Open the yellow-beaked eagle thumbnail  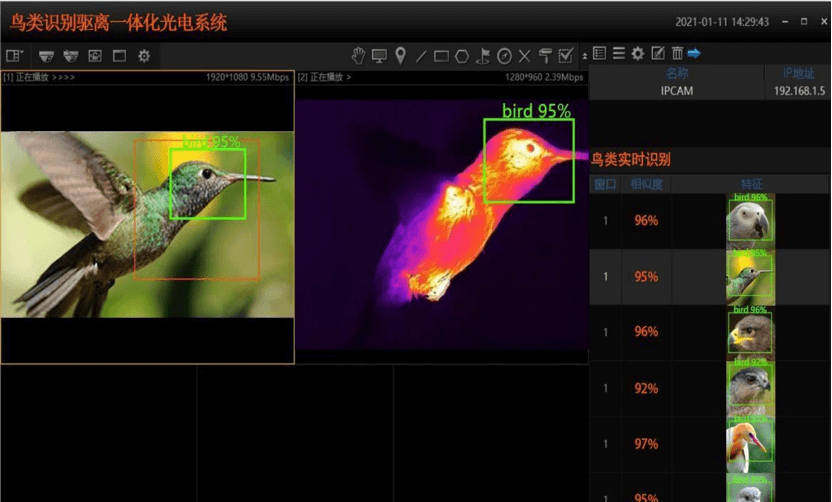(x=750, y=332)
